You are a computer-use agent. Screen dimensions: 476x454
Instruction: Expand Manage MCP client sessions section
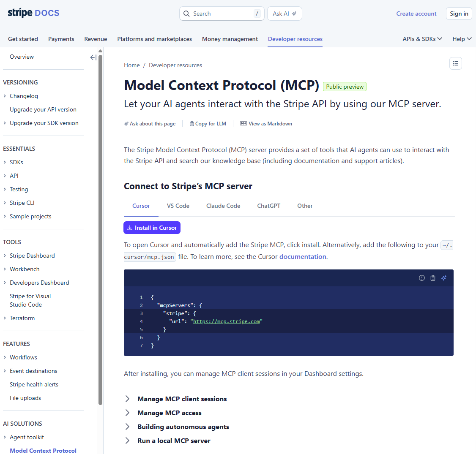point(182,399)
